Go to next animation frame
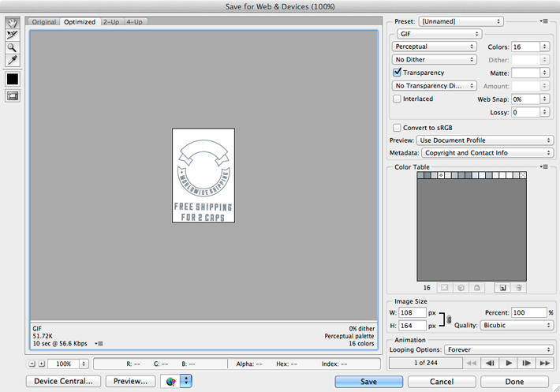560x392 pixels. click(526, 363)
